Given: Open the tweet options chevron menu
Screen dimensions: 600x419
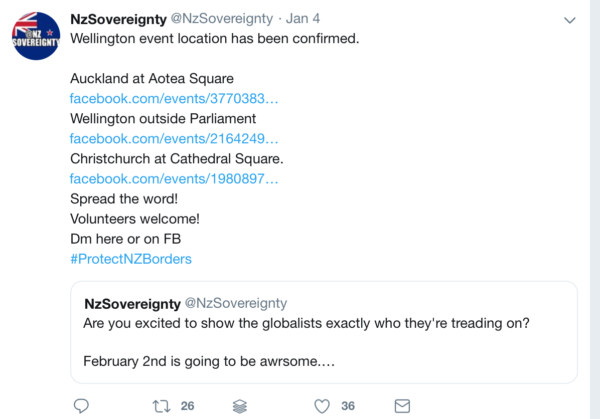Looking at the screenshot, I should pyautogui.click(x=570, y=20).
